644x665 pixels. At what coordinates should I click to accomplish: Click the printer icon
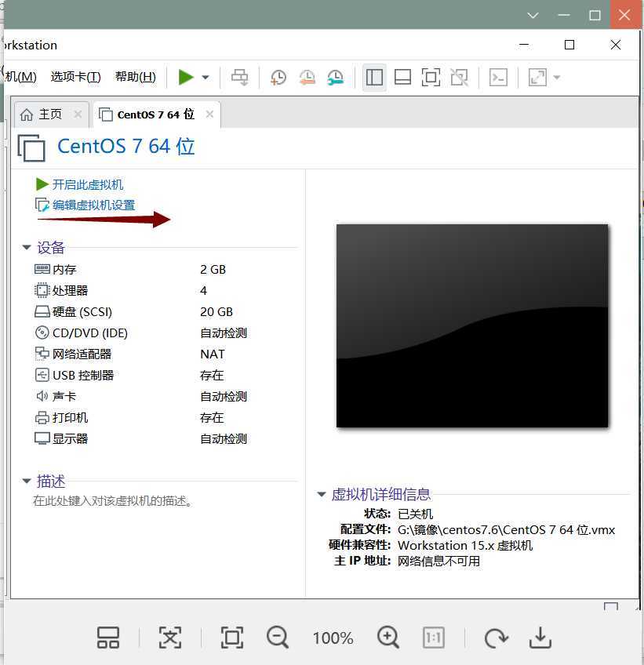point(42,418)
